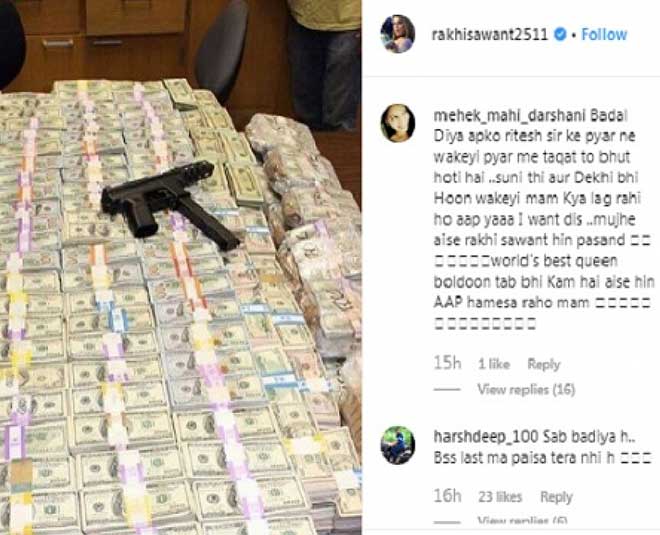
Task: Show who gave 1 like
Action: pyautogui.click(x=494, y=364)
